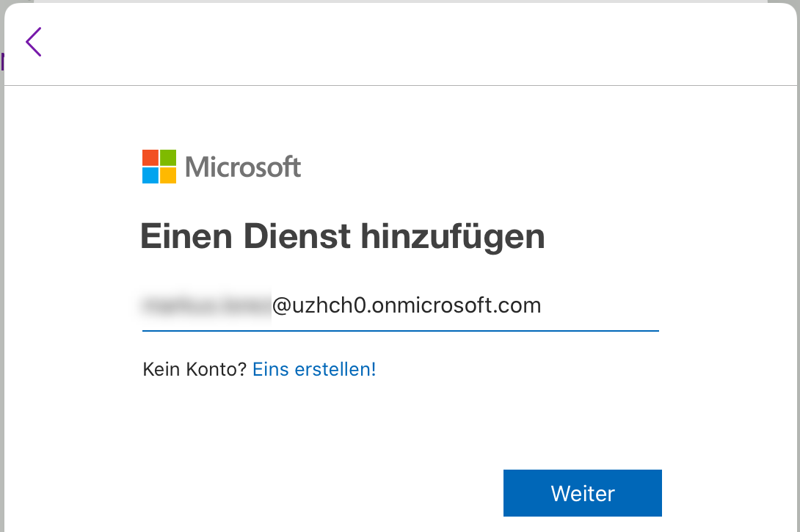Image resolution: width=800 pixels, height=532 pixels.
Task: Click the word "Einen" in the heading
Action: pos(186,237)
